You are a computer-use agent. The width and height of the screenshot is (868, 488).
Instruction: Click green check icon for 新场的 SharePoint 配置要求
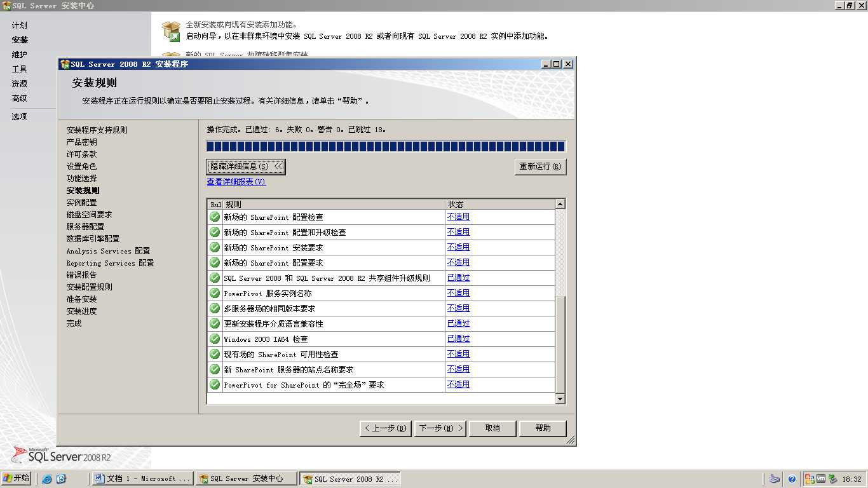[215, 262]
